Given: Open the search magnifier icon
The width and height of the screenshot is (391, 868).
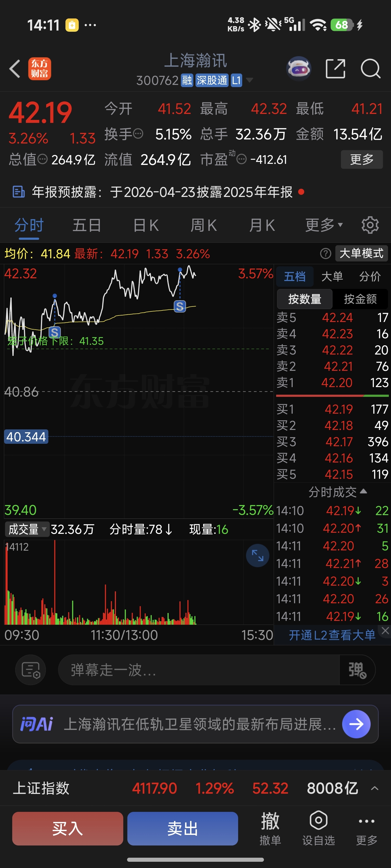Looking at the screenshot, I should (370, 68).
